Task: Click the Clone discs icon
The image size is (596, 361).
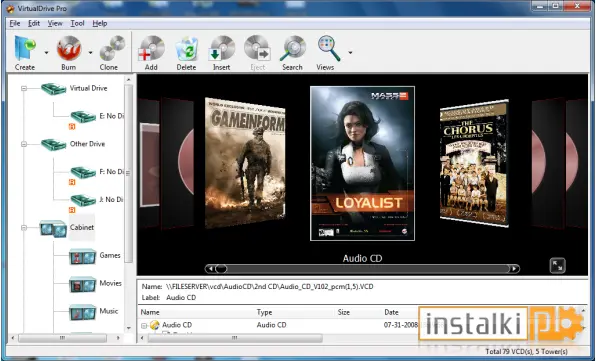Action: point(112,48)
